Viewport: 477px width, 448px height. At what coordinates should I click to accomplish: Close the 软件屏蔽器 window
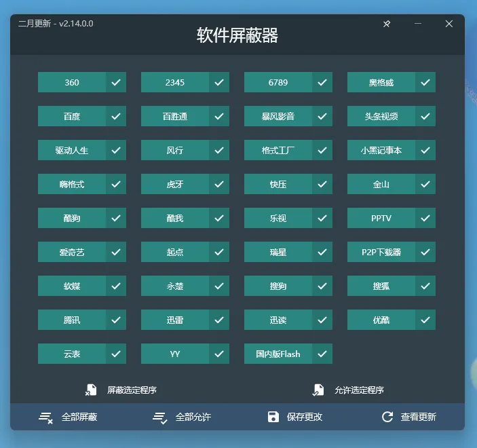click(x=449, y=24)
